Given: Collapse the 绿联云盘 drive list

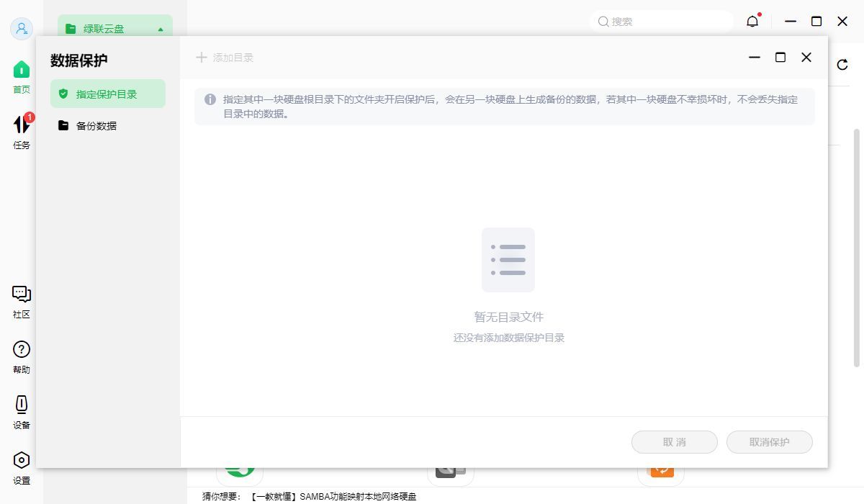Looking at the screenshot, I should tap(161, 29).
